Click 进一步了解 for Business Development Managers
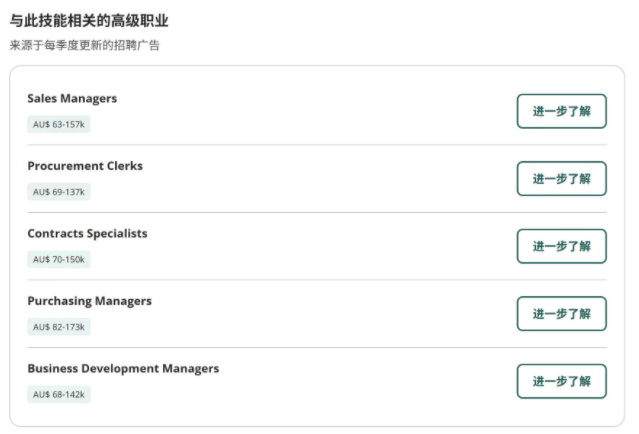The width and height of the screenshot is (639, 434). (561, 381)
